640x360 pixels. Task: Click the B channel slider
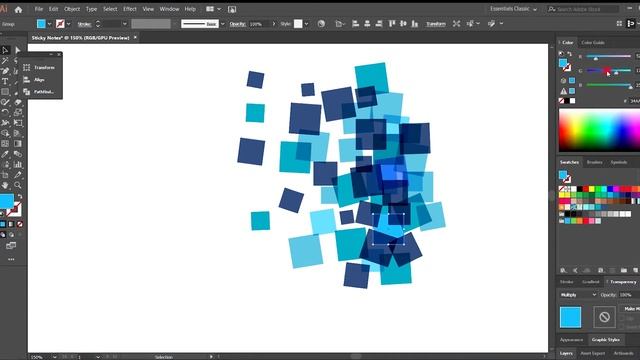tap(609, 85)
